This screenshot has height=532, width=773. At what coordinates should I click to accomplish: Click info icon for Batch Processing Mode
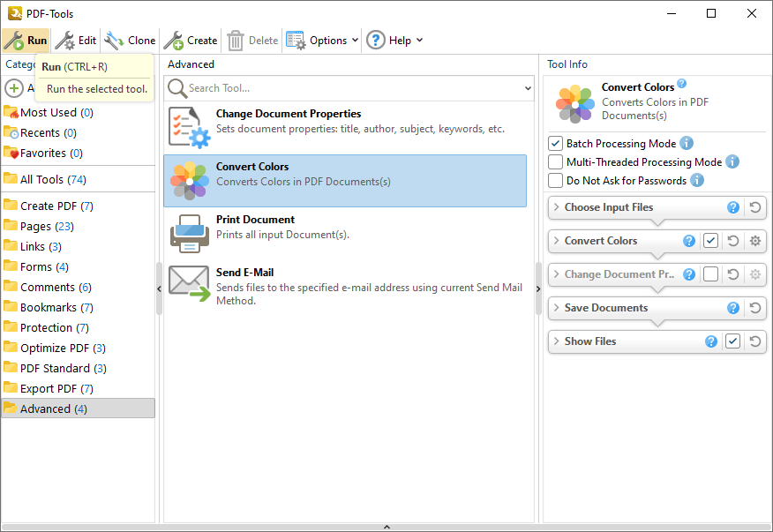tap(687, 143)
